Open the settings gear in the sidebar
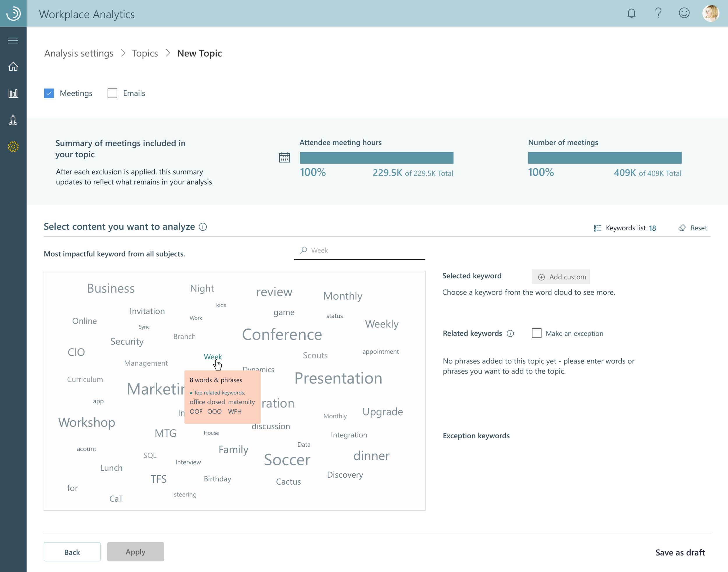The image size is (728, 572). (x=13, y=146)
